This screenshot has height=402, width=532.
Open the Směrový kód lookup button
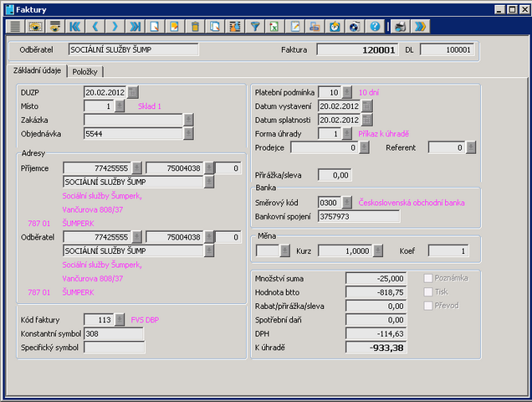[347, 203]
